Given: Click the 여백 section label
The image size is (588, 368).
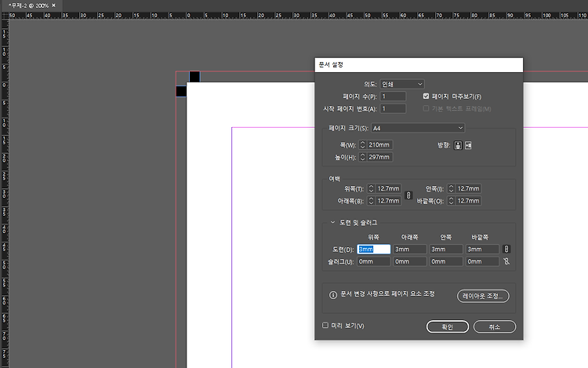Looking at the screenshot, I should tap(334, 179).
